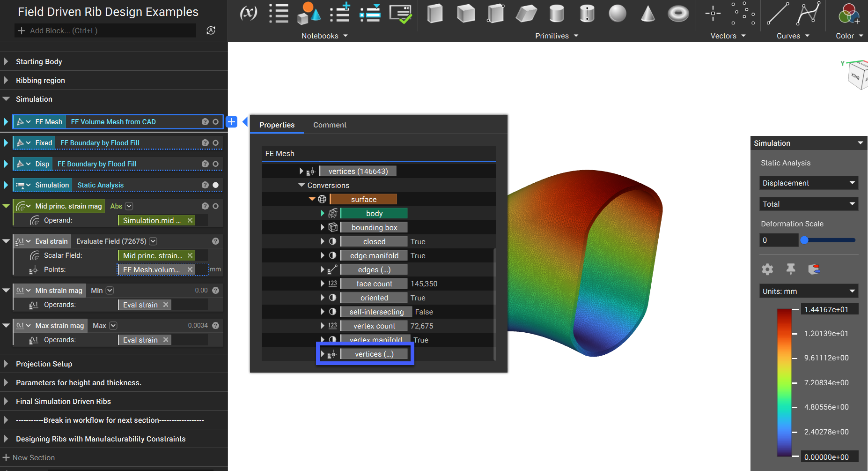Select the torus primitive icon
868x471 pixels.
coord(678,14)
